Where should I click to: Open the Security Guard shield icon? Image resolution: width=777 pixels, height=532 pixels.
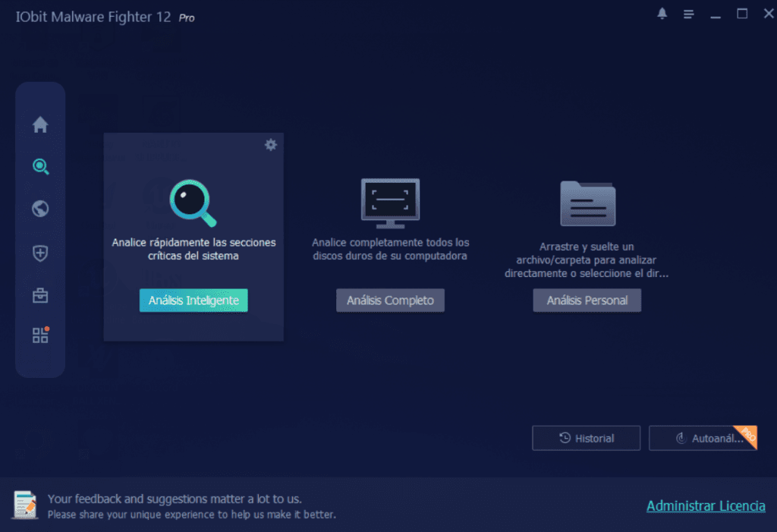coord(40,253)
